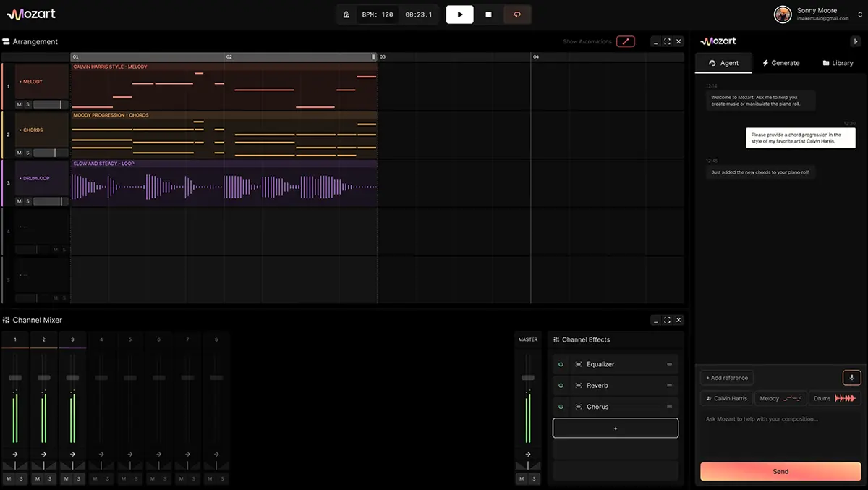This screenshot has height=490, width=868.
Task: Remove the Chorus effect with minus icon
Action: tap(670, 407)
